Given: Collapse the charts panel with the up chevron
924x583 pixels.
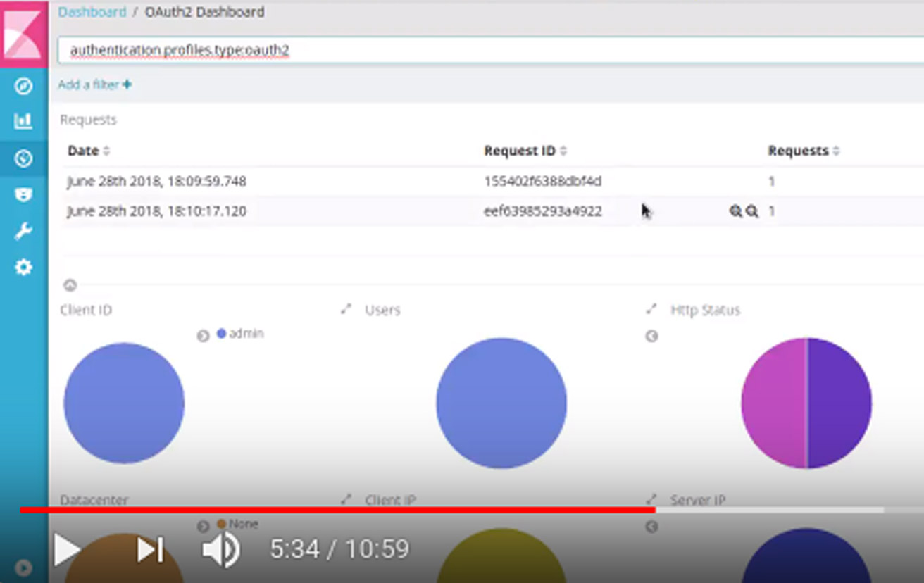Looking at the screenshot, I should point(69,285).
